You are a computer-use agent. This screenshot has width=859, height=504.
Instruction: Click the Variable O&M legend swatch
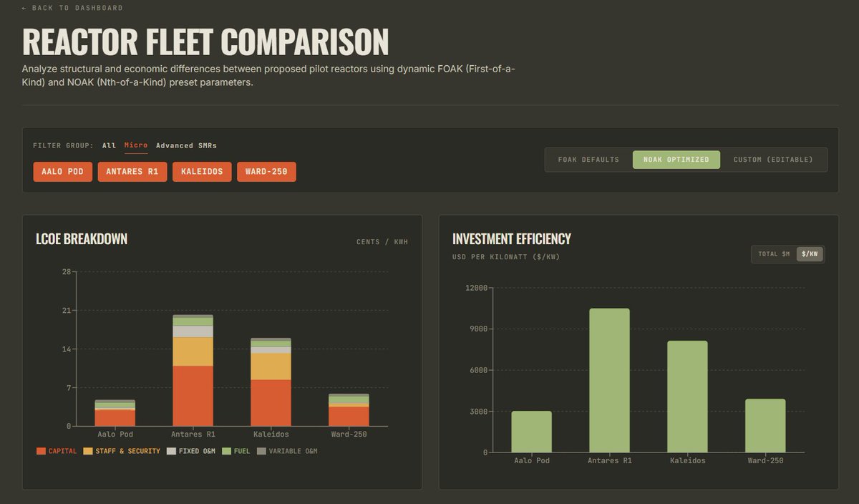(x=261, y=452)
